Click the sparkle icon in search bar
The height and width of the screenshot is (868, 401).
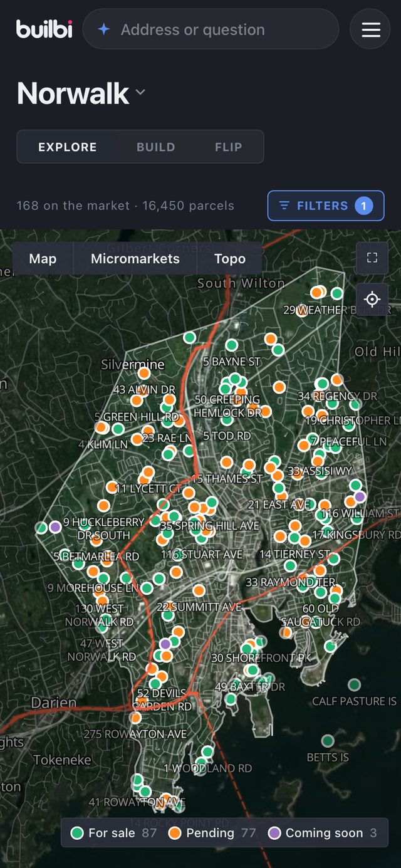[x=104, y=29]
